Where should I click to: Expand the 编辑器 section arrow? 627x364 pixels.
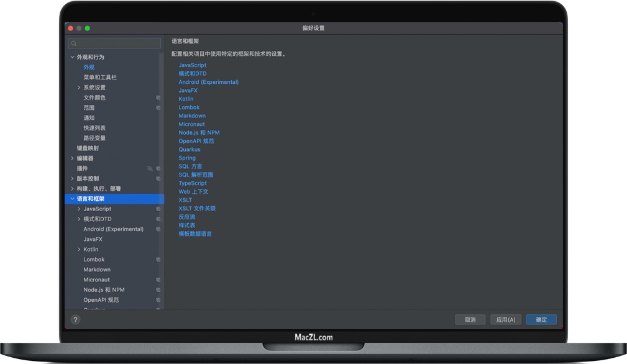click(72, 158)
